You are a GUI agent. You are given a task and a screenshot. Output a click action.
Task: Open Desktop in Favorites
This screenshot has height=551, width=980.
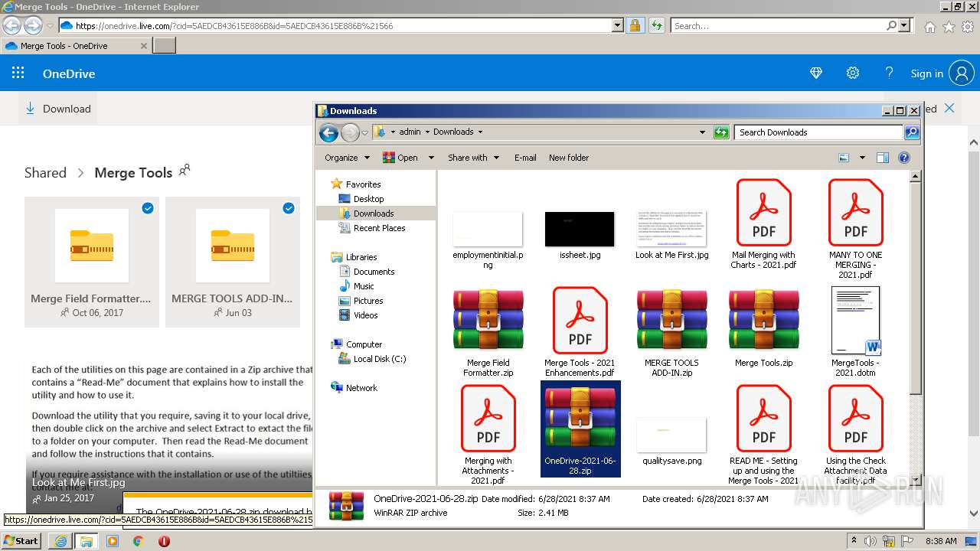[368, 199]
